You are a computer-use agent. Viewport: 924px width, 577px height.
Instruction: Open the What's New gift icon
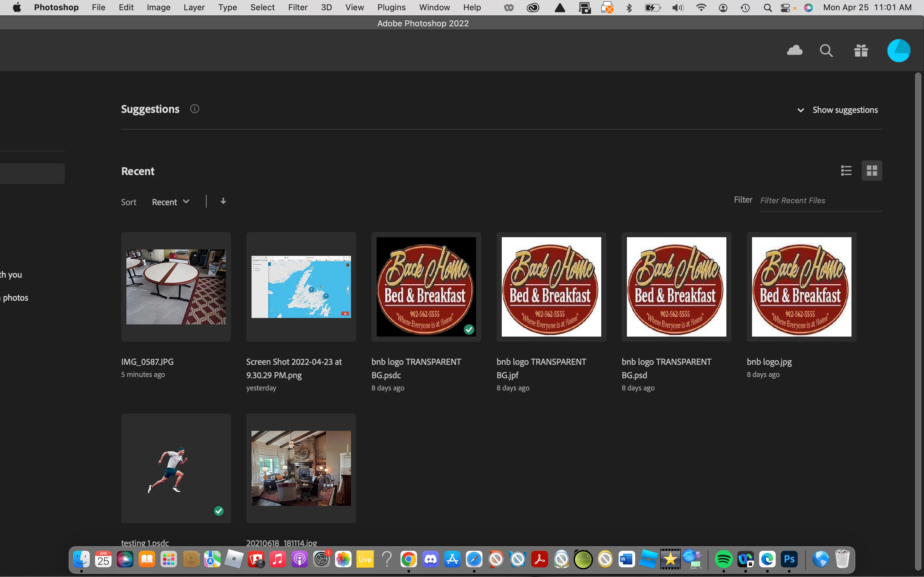pos(861,50)
